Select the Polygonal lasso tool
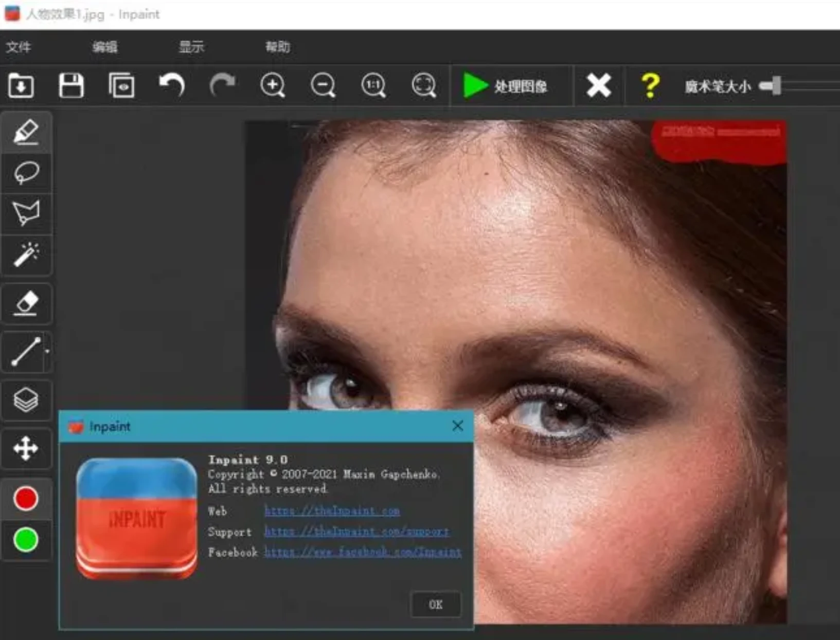 coord(26,213)
